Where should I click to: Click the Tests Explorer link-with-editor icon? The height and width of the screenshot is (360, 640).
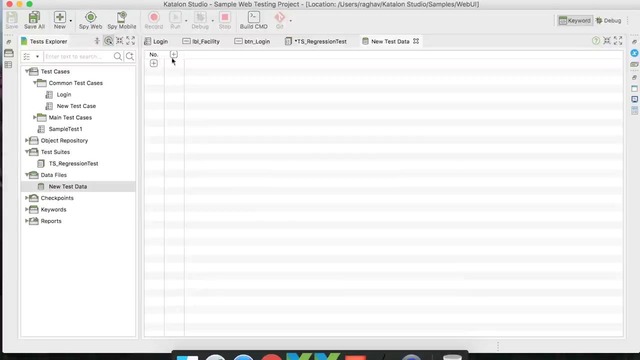[x=108, y=41]
